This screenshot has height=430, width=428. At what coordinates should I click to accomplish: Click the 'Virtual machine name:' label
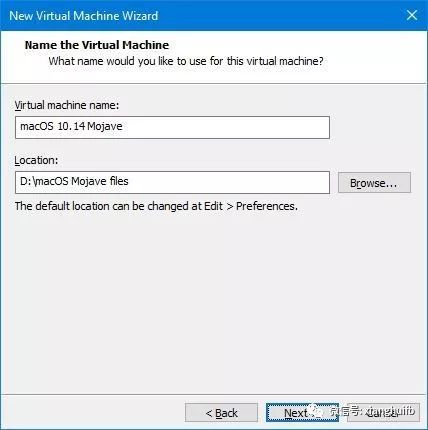[67, 105]
